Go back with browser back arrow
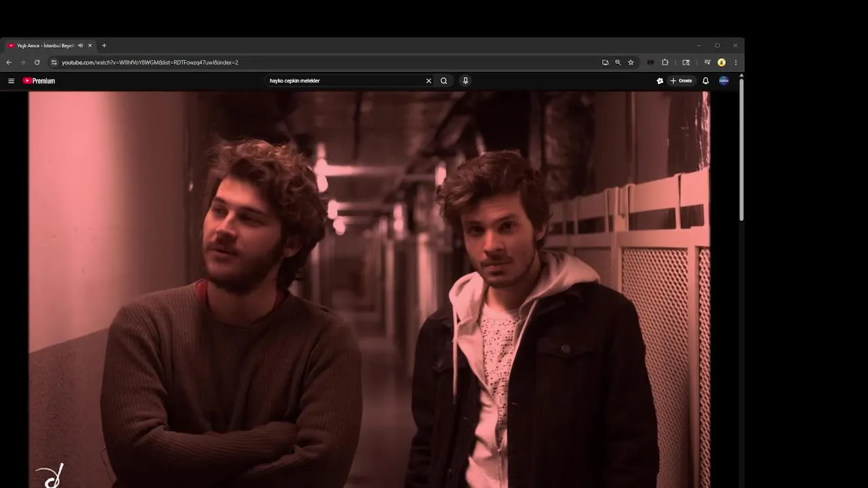The image size is (868, 488). (x=9, y=62)
